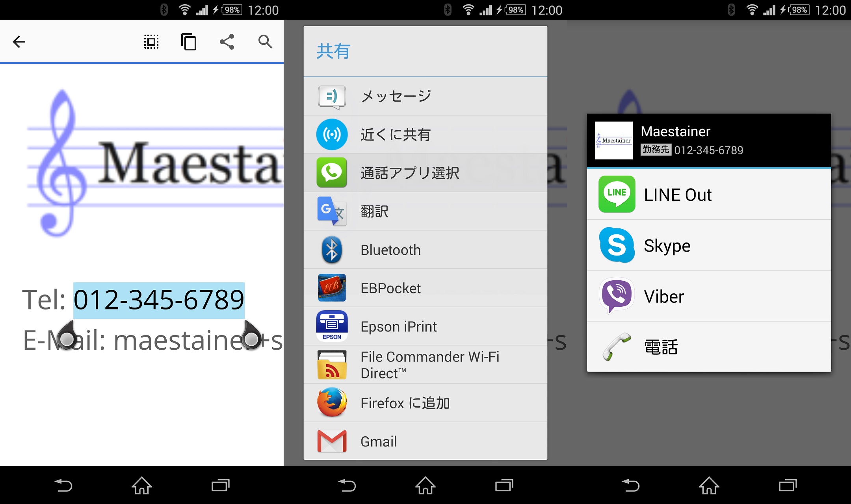The height and width of the screenshot is (504, 851).
Task: Select all text using the select-all icon
Action: pyautogui.click(x=151, y=41)
